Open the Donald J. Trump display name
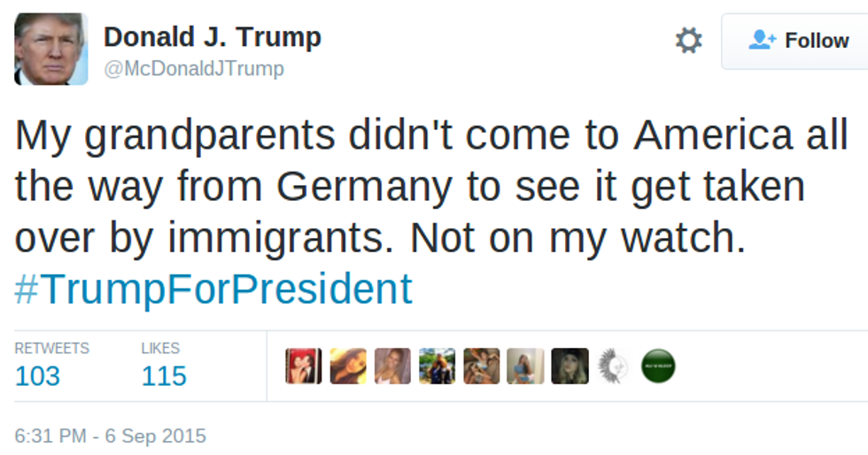Viewport: 868px width, 455px height. pos(212,37)
